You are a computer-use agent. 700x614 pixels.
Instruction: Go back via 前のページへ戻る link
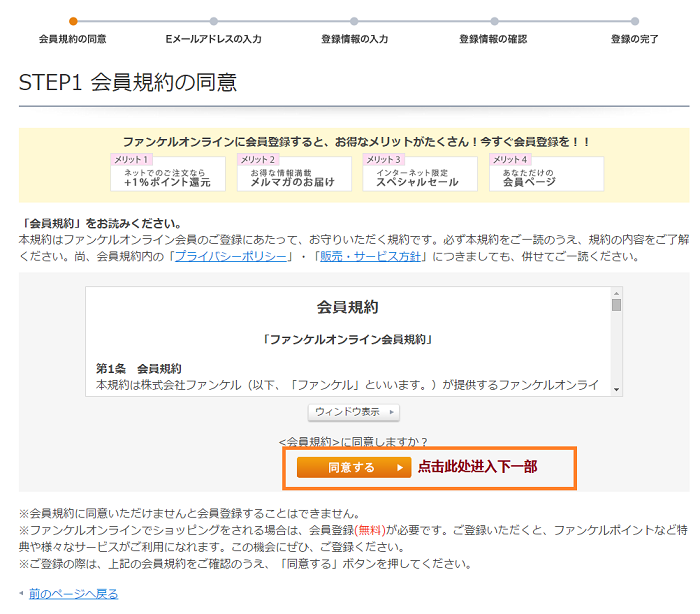(x=73, y=594)
